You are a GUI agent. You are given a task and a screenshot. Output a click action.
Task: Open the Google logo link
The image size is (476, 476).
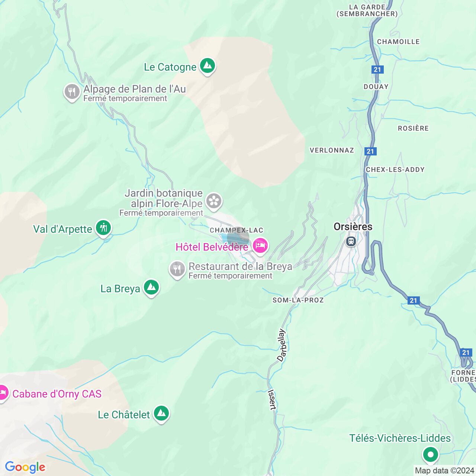(x=25, y=467)
